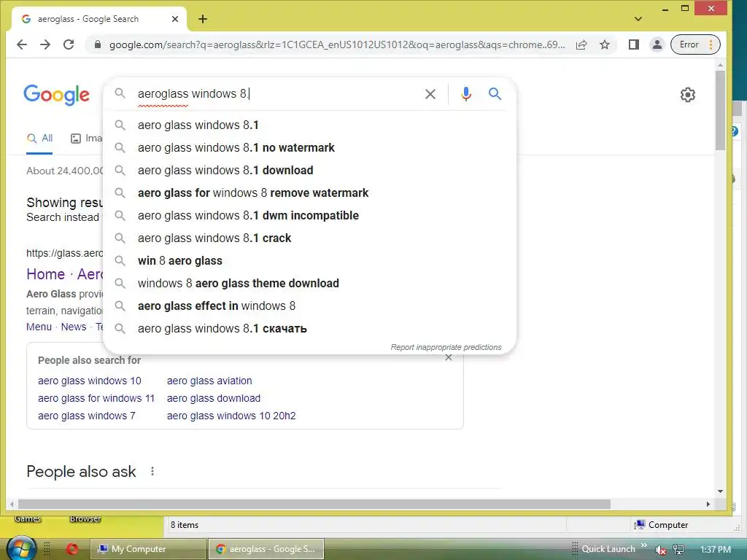The image size is (747, 560).
Task: Close the aeroglass Google Search tab
Action: tap(175, 19)
